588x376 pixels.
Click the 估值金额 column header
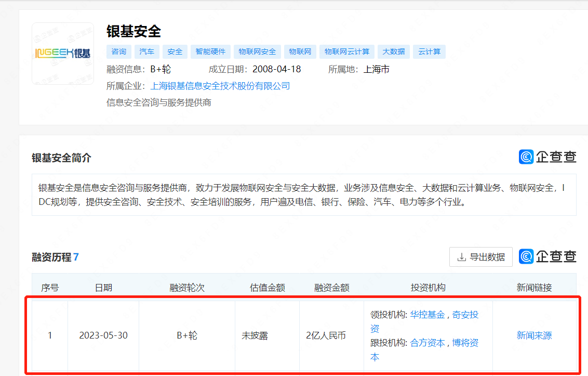pyautogui.click(x=268, y=288)
